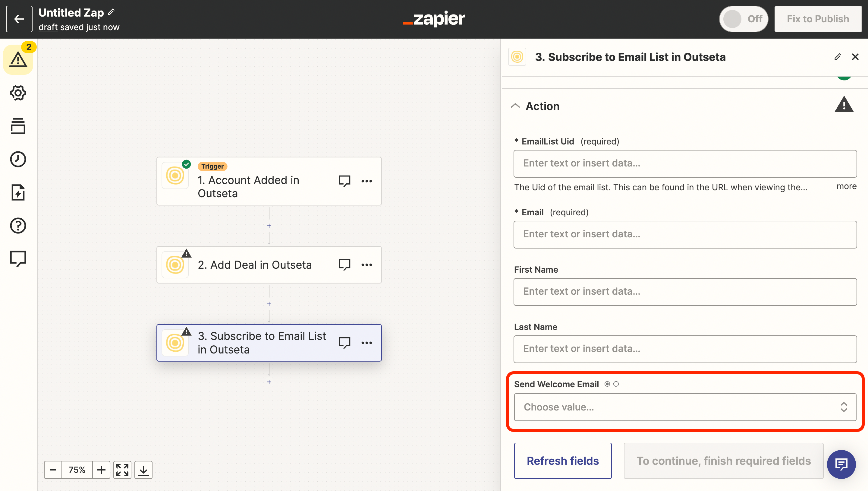Expand truncated EmailList Uid description via more
Image resolution: width=868 pixels, height=491 pixels.
(846, 186)
